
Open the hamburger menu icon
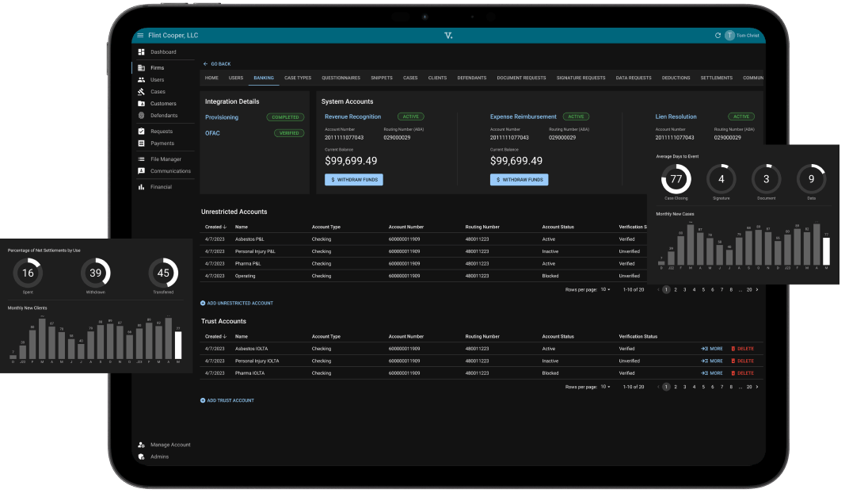point(141,36)
